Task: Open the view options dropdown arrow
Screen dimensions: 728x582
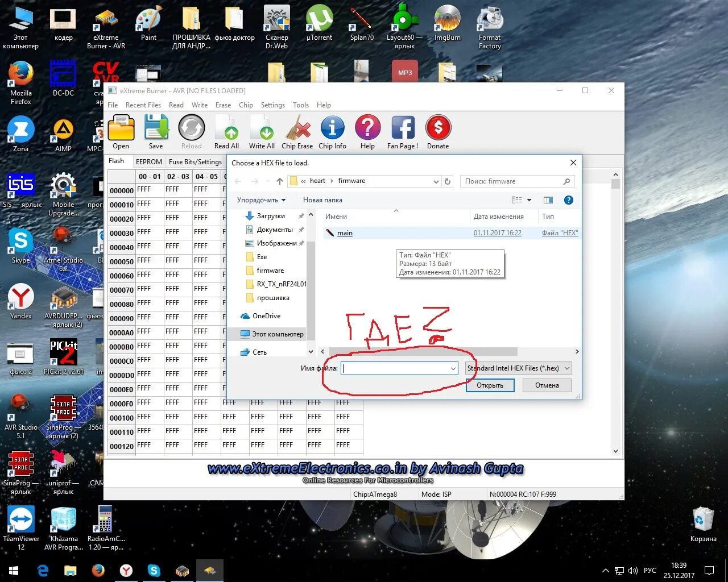Action: tap(529, 200)
